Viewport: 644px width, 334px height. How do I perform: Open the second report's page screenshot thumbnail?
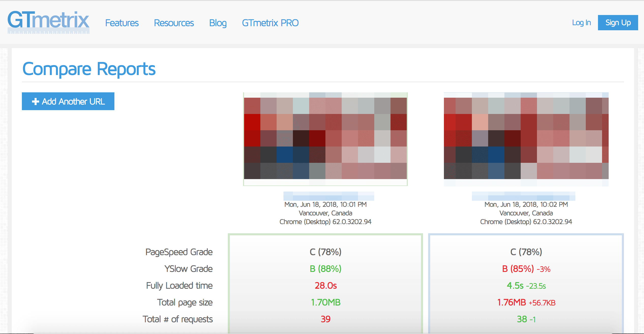[526, 139]
